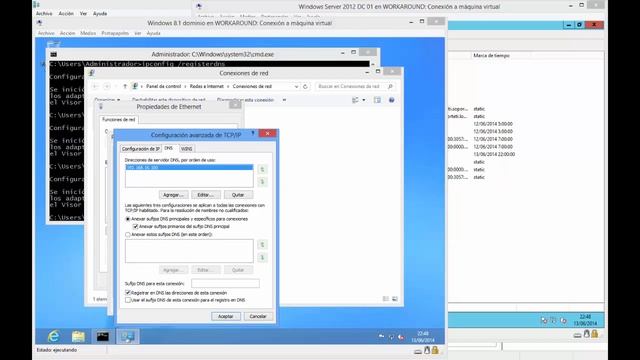This screenshot has height=360, width=640.
Task: Click the search magnifier icon in Conexiones de red
Action: [x=390, y=87]
